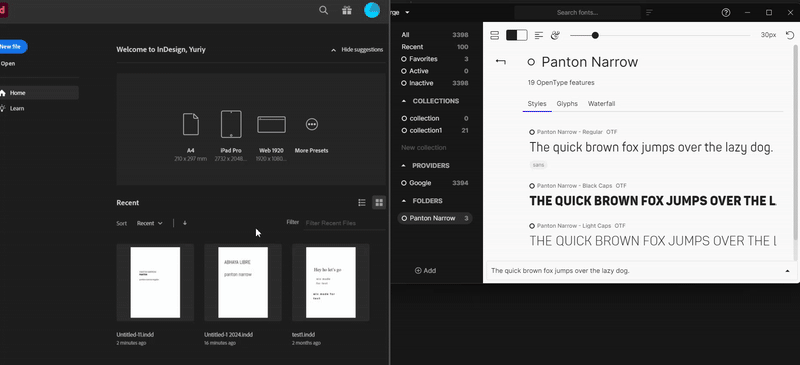Switch to the Styles tab
800x365 pixels.
(x=537, y=104)
